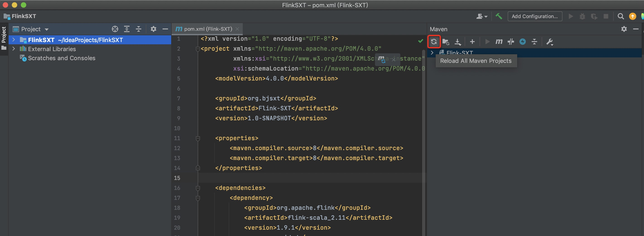Image resolution: width=644 pixels, height=236 pixels.
Task: Fold the dependency block at line 17
Action: [x=198, y=198]
